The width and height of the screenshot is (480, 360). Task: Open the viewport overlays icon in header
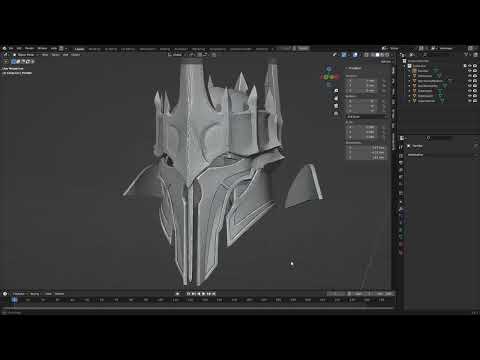(x=355, y=55)
